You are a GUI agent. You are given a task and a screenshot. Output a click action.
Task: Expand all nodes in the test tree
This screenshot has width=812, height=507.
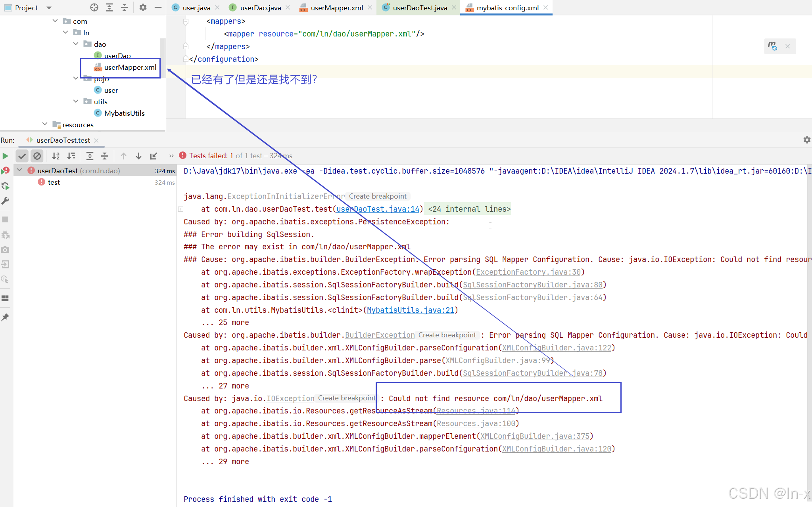(90, 156)
